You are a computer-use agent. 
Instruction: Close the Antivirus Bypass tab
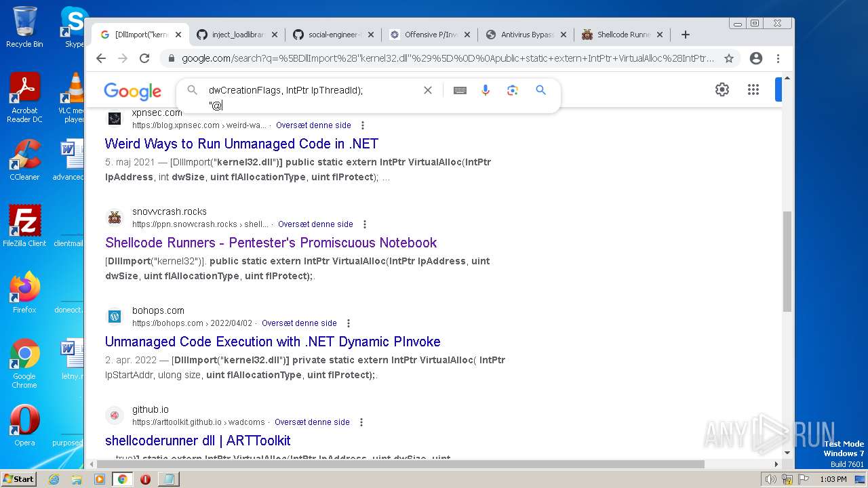[x=563, y=35]
